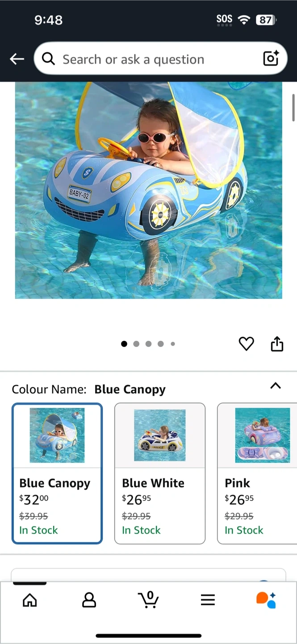Add item to wish list heart
The width and height of the screenshot is (297, 644).
246,343
